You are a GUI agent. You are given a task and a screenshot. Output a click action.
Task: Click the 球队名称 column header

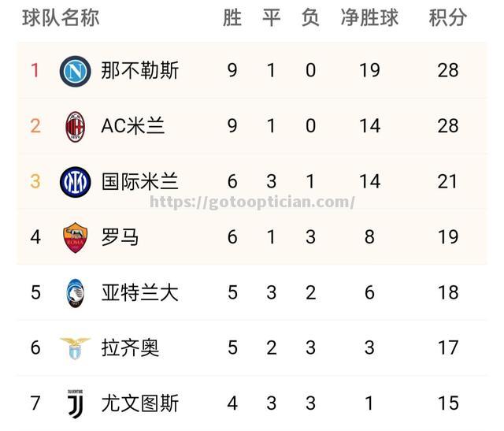tap(61, 17)
